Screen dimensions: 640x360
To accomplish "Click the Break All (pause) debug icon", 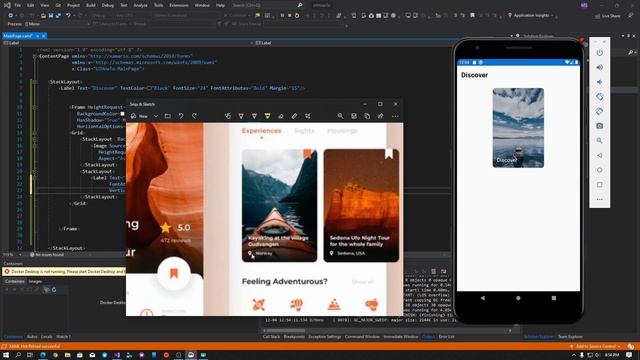I will tap(282, 16).
